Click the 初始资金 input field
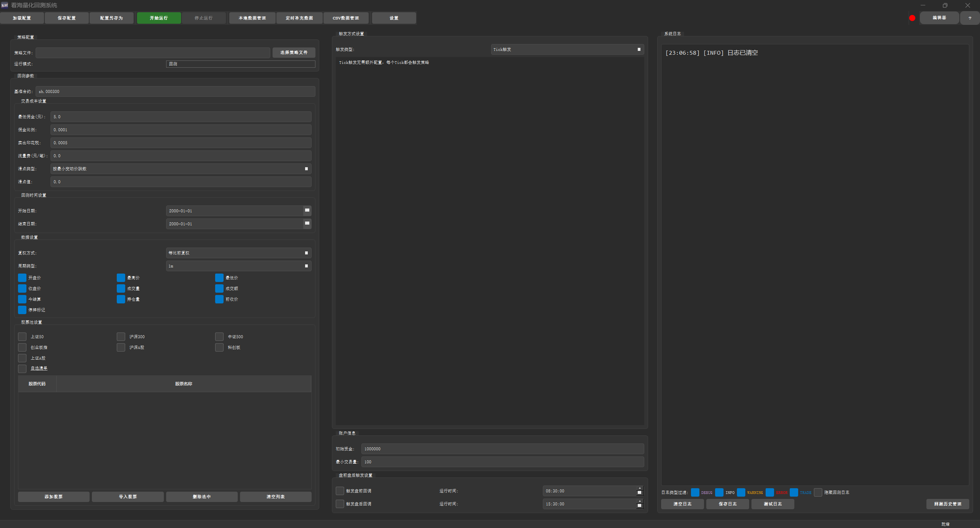 click(x=502, y=449)
